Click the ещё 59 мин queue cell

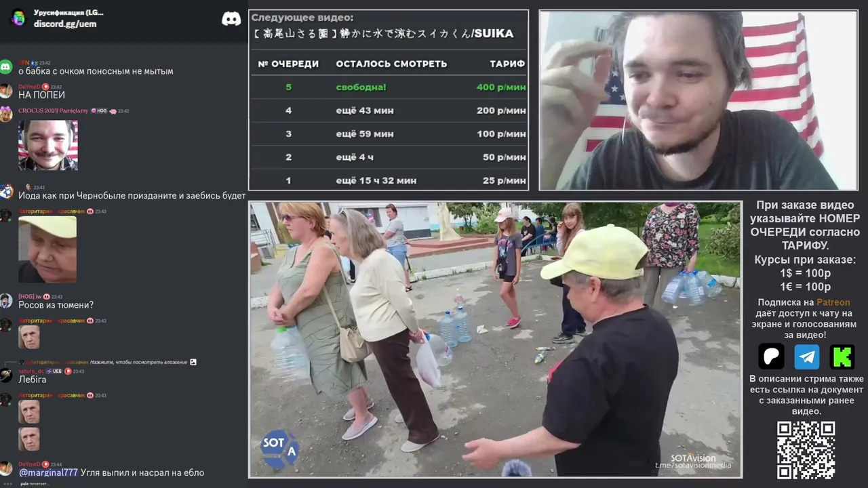tap(365, 134)
